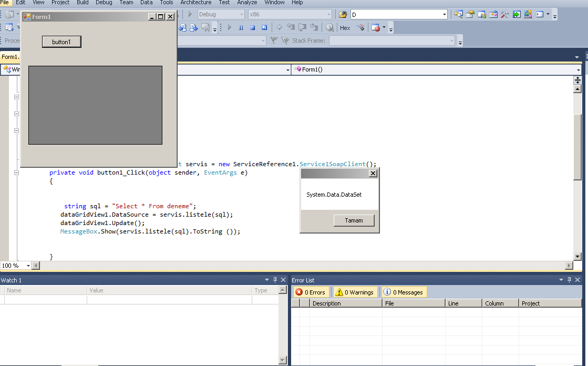Click the clock with binoculars debug icon
The height and width of the screenshot is (366, 588).
point(329,27)
